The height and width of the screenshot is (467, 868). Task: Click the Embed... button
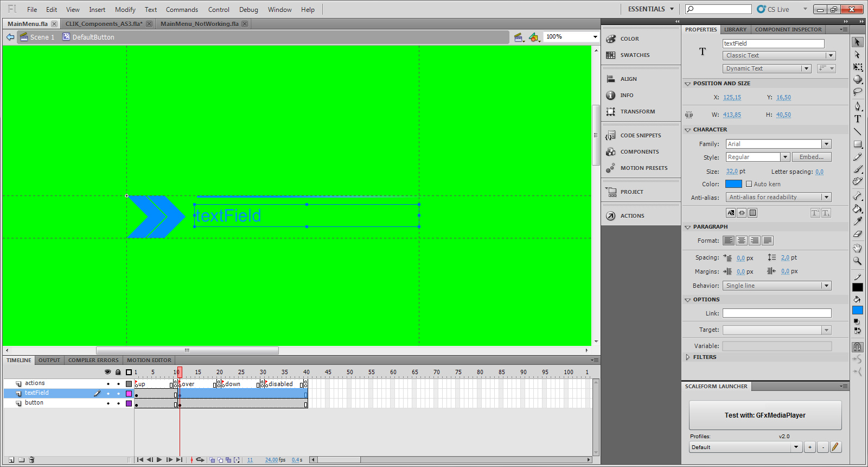[811, 157]
